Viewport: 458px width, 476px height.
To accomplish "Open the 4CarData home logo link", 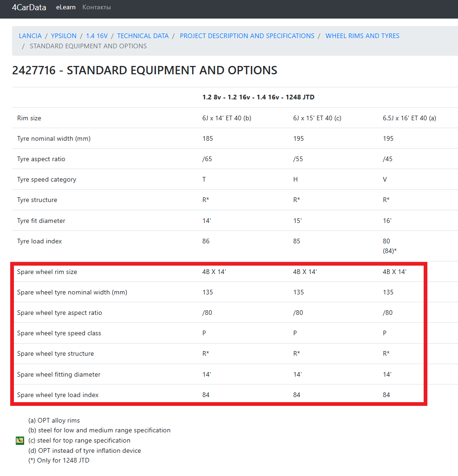I will (x=29, y=7).
